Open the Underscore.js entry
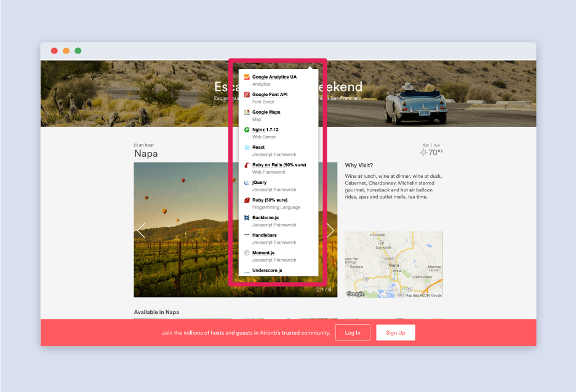The height and width of the screenshot is (392, 576). (267, 270)
